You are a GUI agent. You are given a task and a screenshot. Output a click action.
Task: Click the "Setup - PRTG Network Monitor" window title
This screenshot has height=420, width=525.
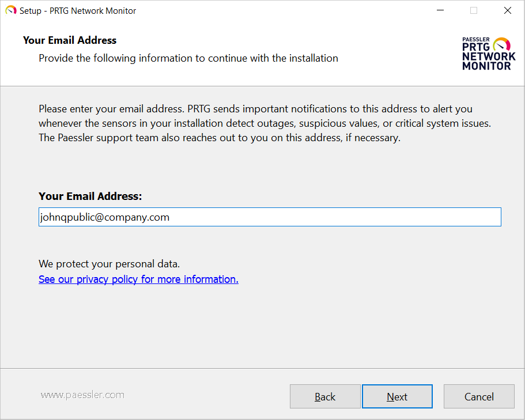(78, 10)
